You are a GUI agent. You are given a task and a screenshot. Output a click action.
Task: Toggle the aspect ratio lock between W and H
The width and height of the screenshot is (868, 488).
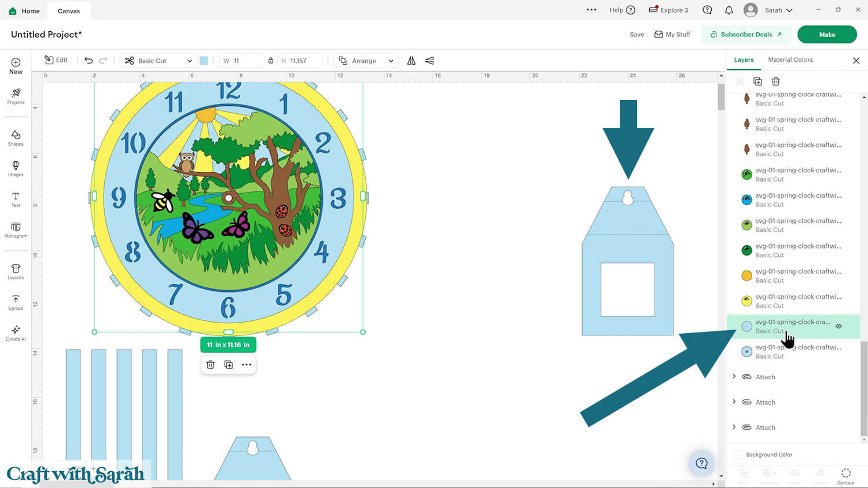click(271, 61)
